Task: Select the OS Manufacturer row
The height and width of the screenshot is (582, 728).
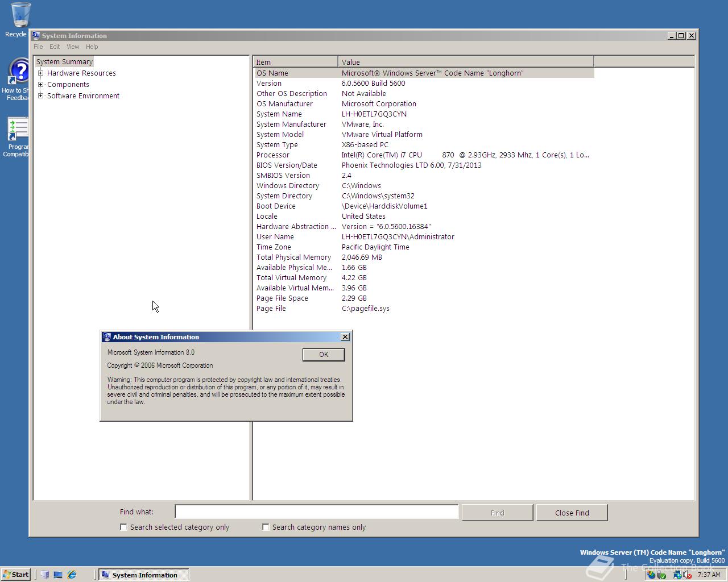Action: point(424,103)
